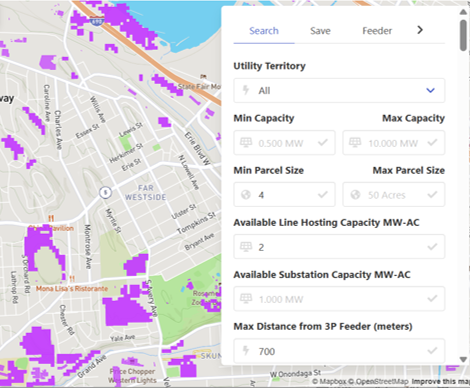Click the lightning icon in Utility Territory
The height and width of the screenshot is (388, 470).
point(246,90)
